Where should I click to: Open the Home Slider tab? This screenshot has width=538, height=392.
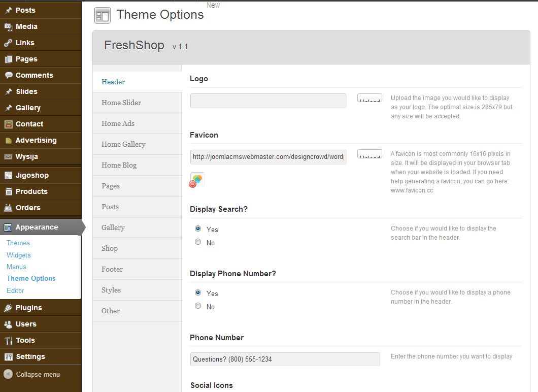click(137, 103)
